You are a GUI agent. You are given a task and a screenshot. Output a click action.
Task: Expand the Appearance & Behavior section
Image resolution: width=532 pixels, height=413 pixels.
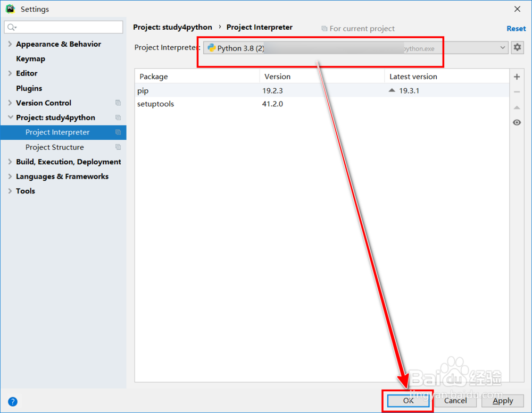tap(10, 44)
